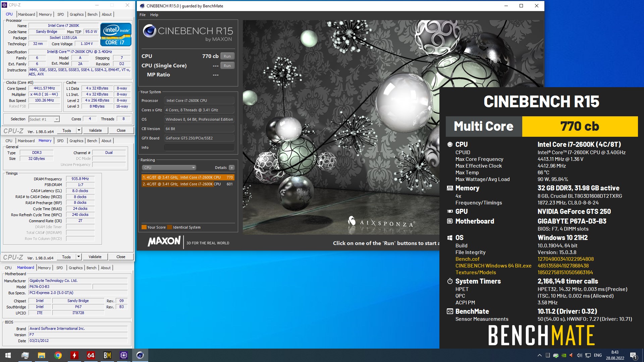Open Graphics tab in Mainboard CPU-Z window

click(x=76, y=268)
